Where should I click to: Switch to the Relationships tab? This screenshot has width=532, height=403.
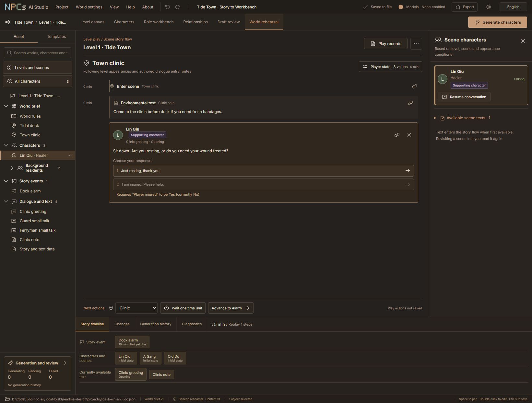tap(195, 22)
